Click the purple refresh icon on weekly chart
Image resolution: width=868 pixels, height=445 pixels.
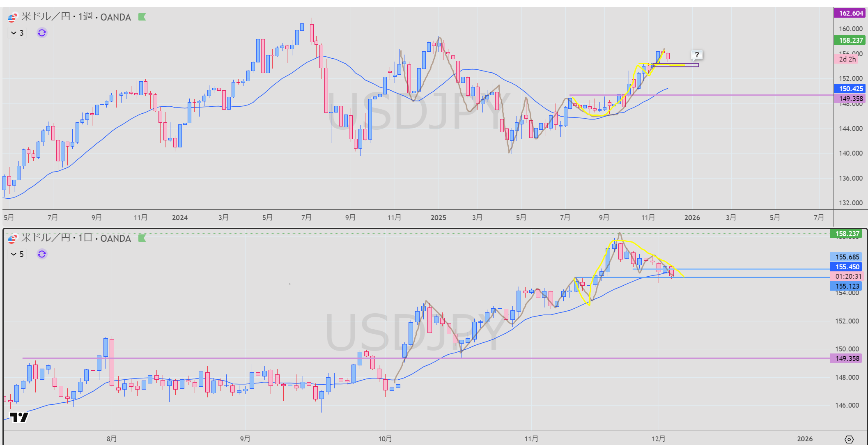click(x=42, y=33)
